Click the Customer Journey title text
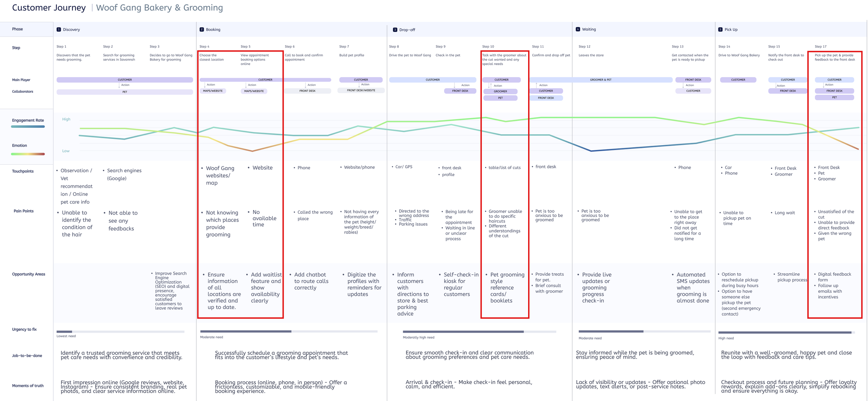Viewport: 868px width, 401px height. [x=49, y=8]
